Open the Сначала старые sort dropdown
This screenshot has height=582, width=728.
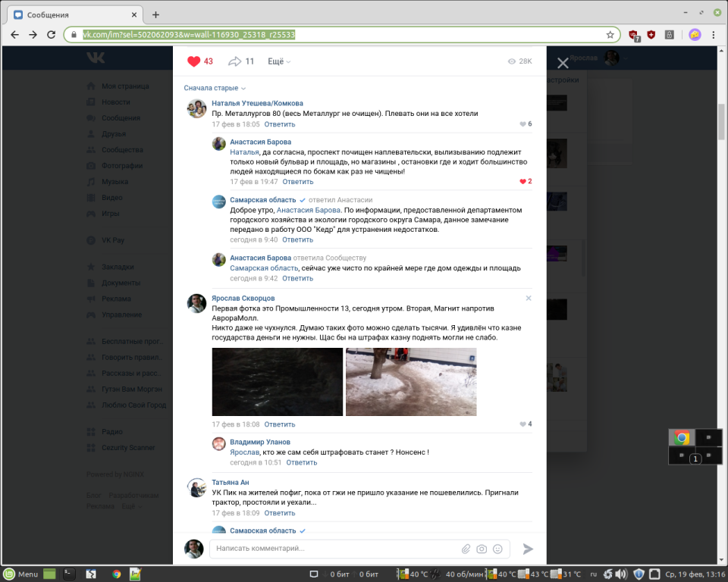click(215, 88)
